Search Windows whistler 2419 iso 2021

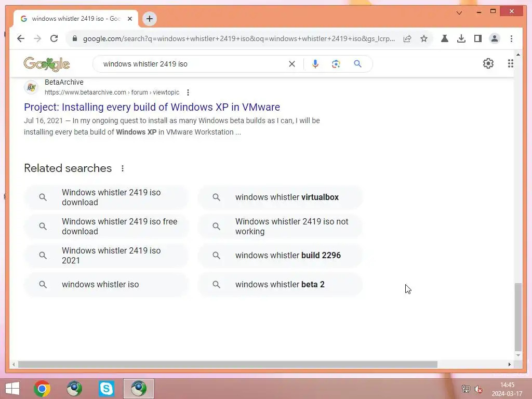point(106,256)
